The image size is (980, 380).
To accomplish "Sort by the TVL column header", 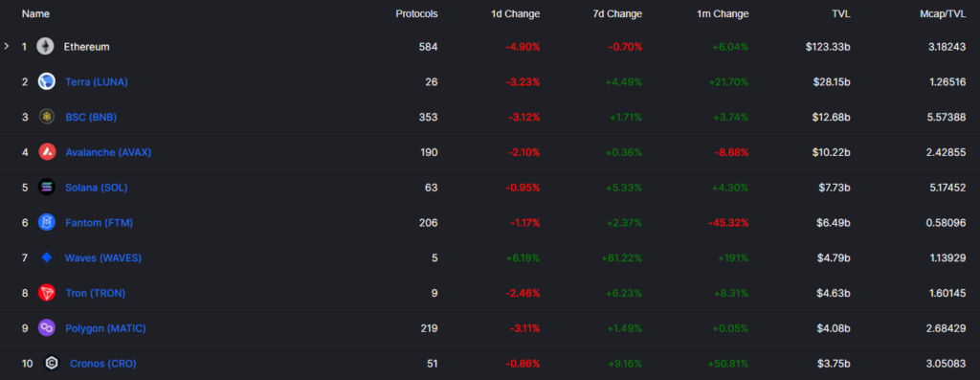I will [x=840, y=13].
